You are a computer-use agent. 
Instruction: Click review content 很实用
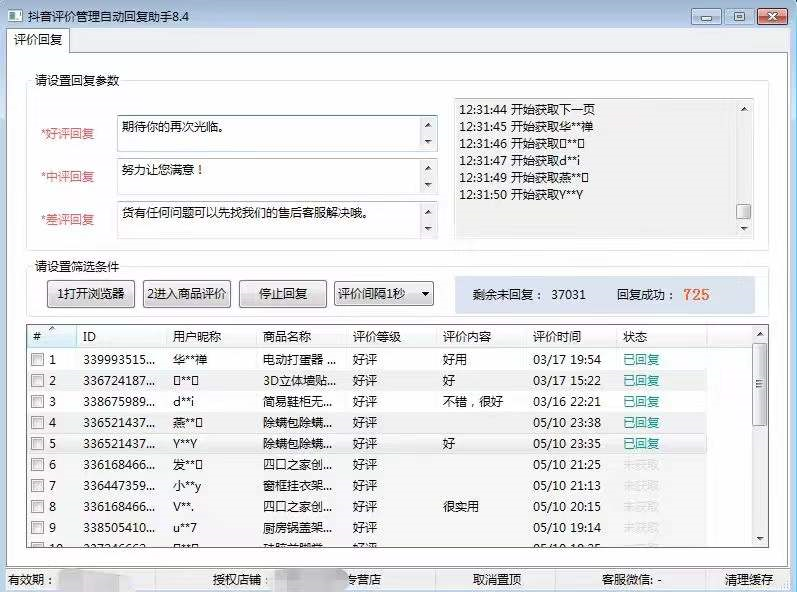tap(461, 507)
